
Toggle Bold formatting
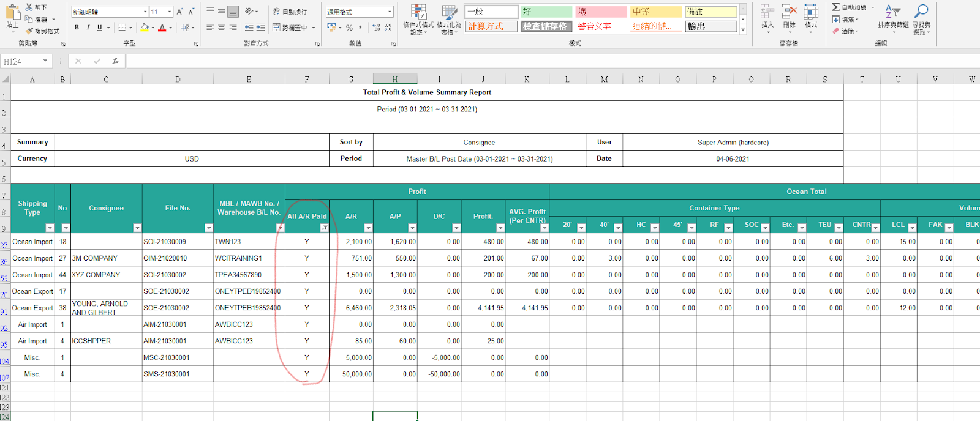(77, 28)
